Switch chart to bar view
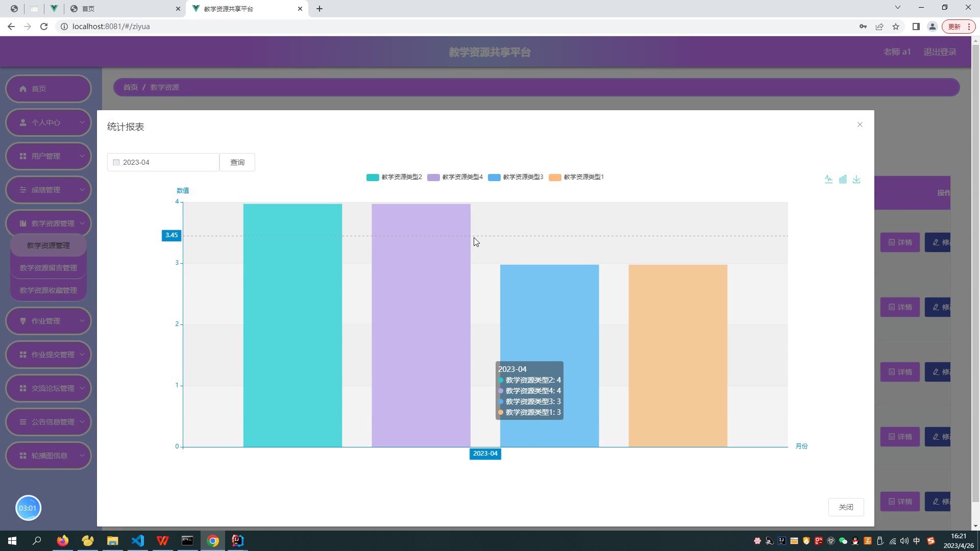Image resolution: width=980 pixels, height=551 pixels. coord(843,179)
